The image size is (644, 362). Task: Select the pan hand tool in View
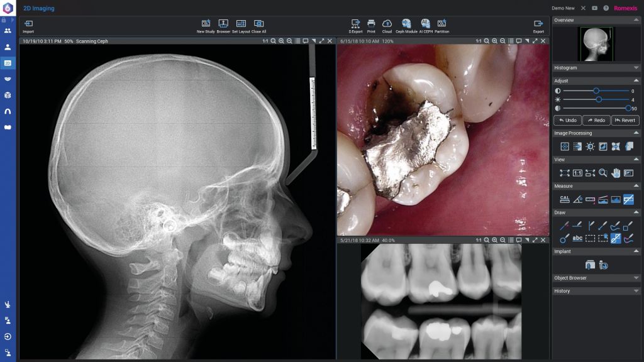pos(616,173)
